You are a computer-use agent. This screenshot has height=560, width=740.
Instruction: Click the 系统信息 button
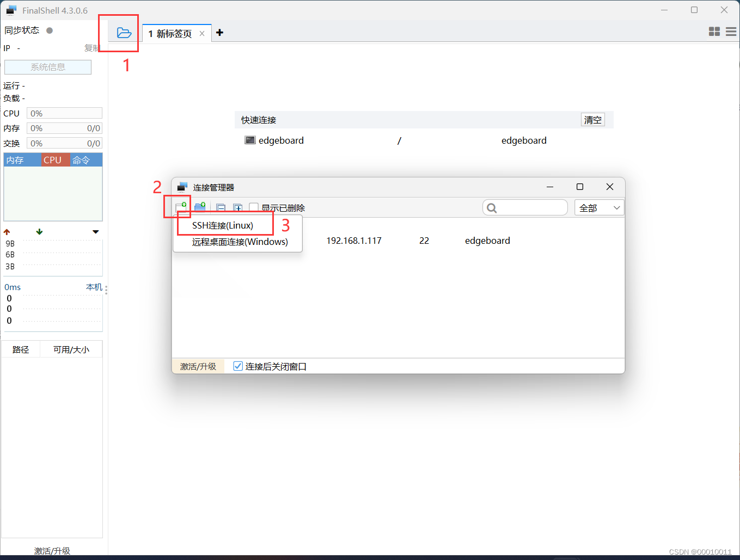pyautogui.click(x=47, y=67)
